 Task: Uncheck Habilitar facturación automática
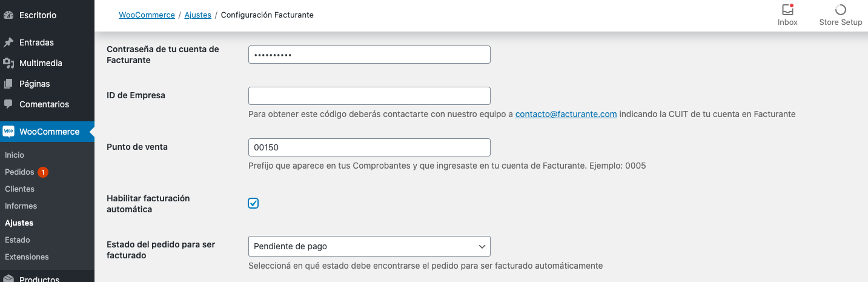pos(253,203)
